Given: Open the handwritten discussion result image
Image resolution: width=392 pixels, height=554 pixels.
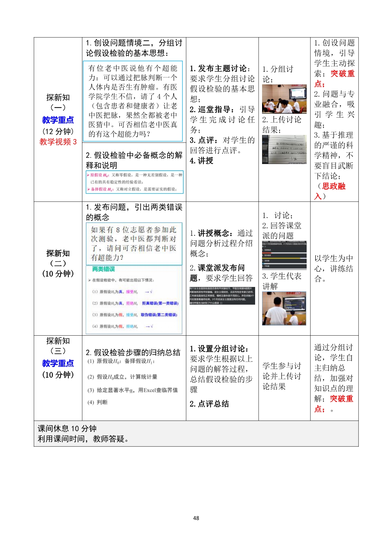Looking at the screenshot, I should point(284,149).
